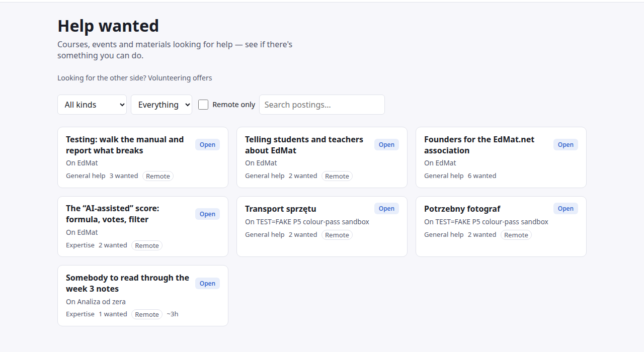Viewport: 644px width, 352px height.
Task: Click Open badge on Testing card
Action: pos(207,145)
